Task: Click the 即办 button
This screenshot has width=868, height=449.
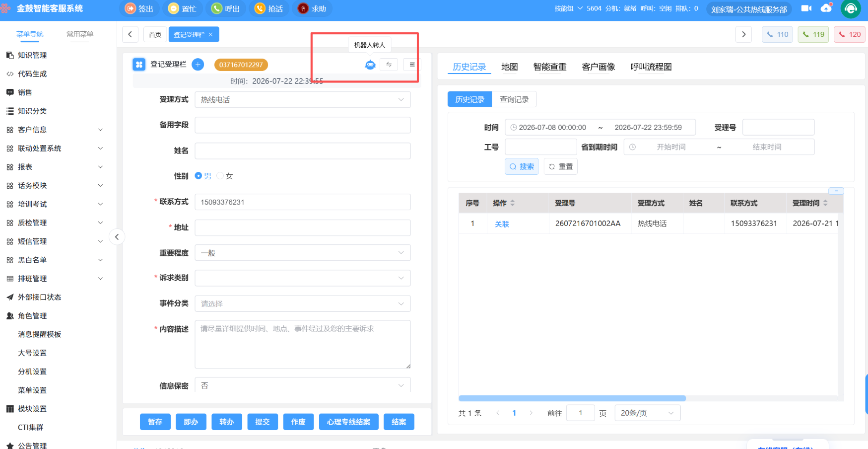Action: (x=191, y=422)
